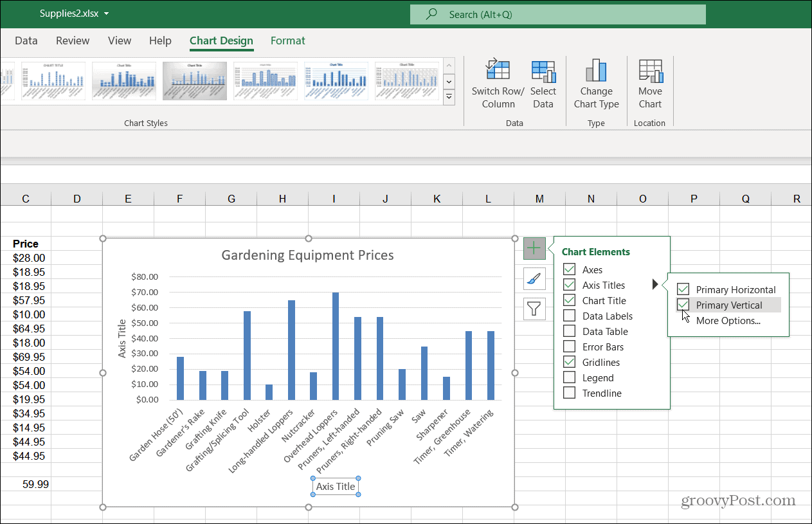Select the Gardening Equipment Prices chart title

pyautogui.click(x=307, y=255)
